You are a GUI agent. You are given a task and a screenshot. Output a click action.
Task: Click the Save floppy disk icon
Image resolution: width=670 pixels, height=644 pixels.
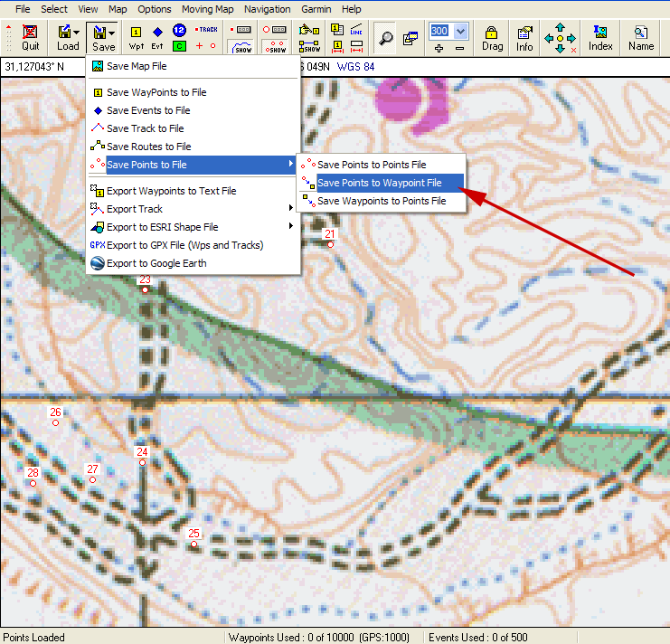pos(99,32)
